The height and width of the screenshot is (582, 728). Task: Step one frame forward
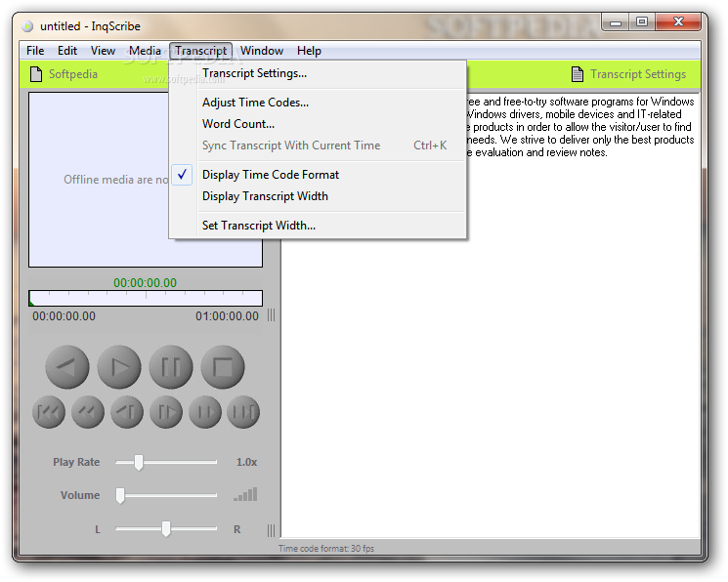(166, 412)
